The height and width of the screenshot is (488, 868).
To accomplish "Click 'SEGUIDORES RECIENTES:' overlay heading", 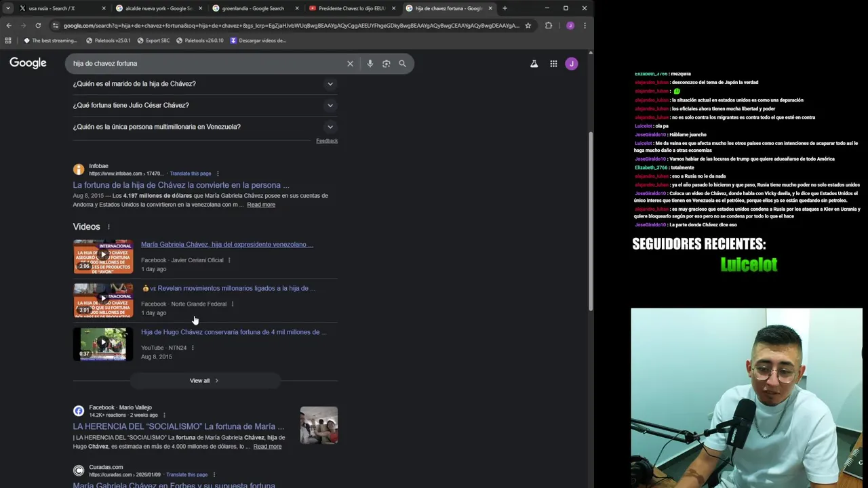I will click(699, 244).
